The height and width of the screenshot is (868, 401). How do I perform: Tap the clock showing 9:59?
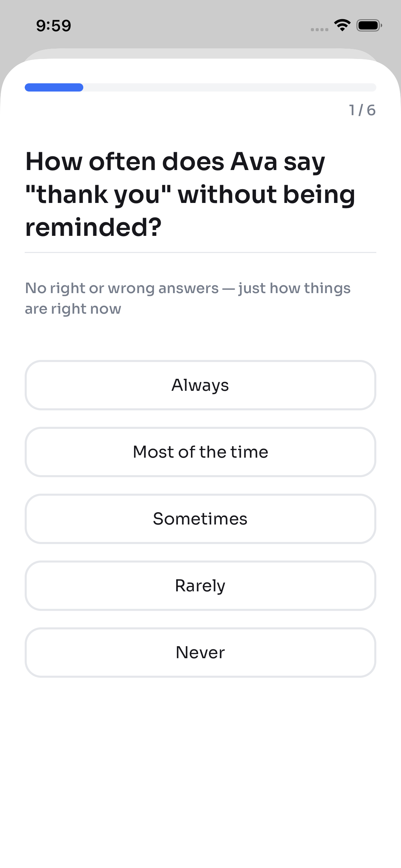(x=54, y=25)
